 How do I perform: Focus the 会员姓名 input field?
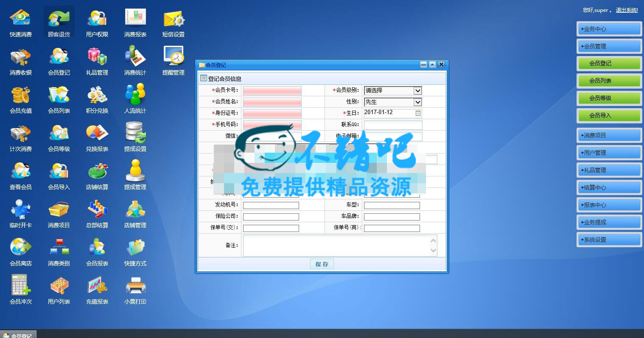coord(272,102)
